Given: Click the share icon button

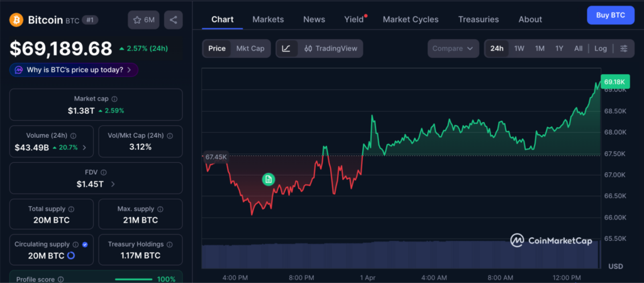Looking at the screenshot, I should click(173, 20).
